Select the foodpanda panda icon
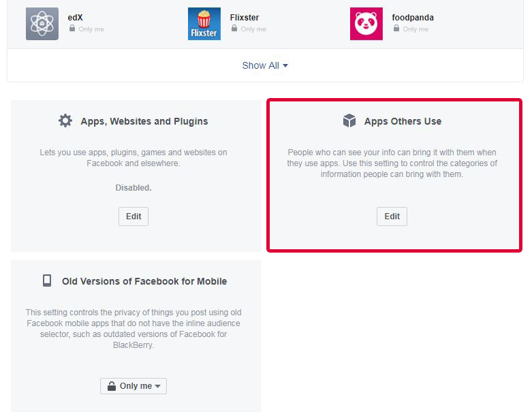This screenshot has height=414, width=532. [x=366, y=24]
